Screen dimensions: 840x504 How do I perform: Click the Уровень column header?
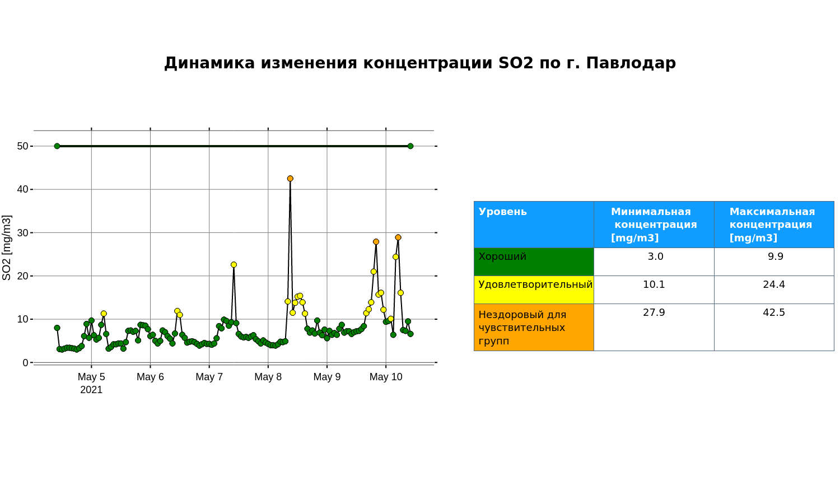coord(534,225)
